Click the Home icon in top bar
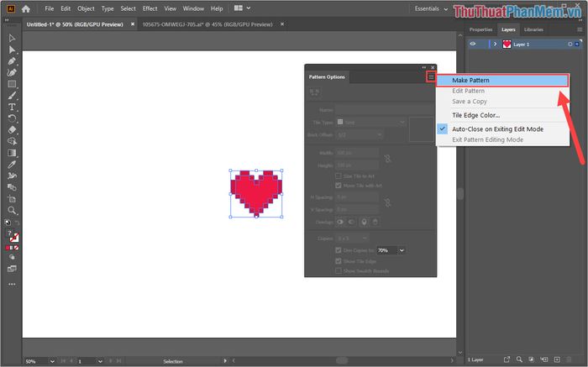The width and height of the screenshot is (588, 367). pyautogui.click(x=26, y=8)
